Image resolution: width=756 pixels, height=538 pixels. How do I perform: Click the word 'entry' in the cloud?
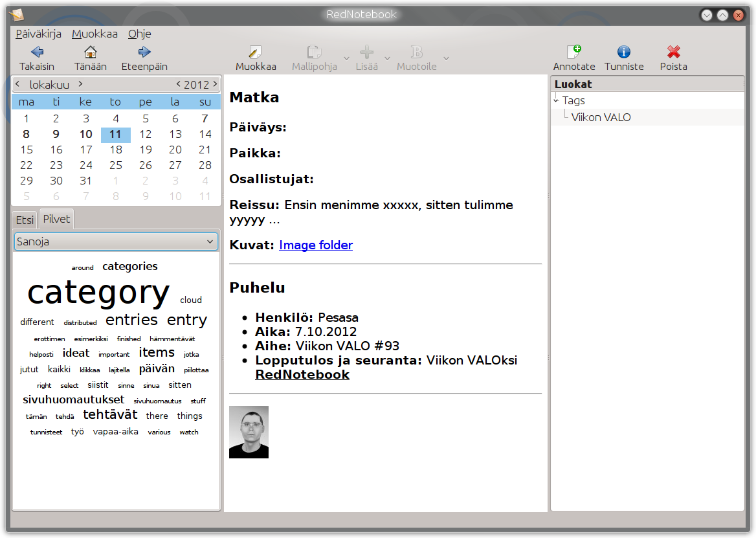187,320
